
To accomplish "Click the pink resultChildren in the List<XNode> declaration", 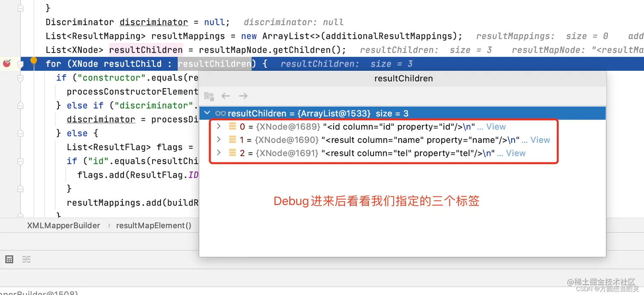I will (x=146, y=50).
